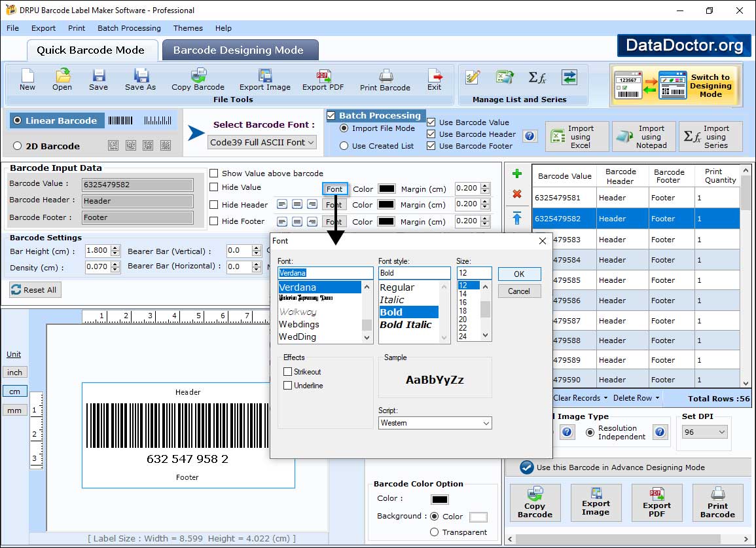Click bottom Copy Barcode button
Viewport: 756px width, 548px height.
point(535,503)
